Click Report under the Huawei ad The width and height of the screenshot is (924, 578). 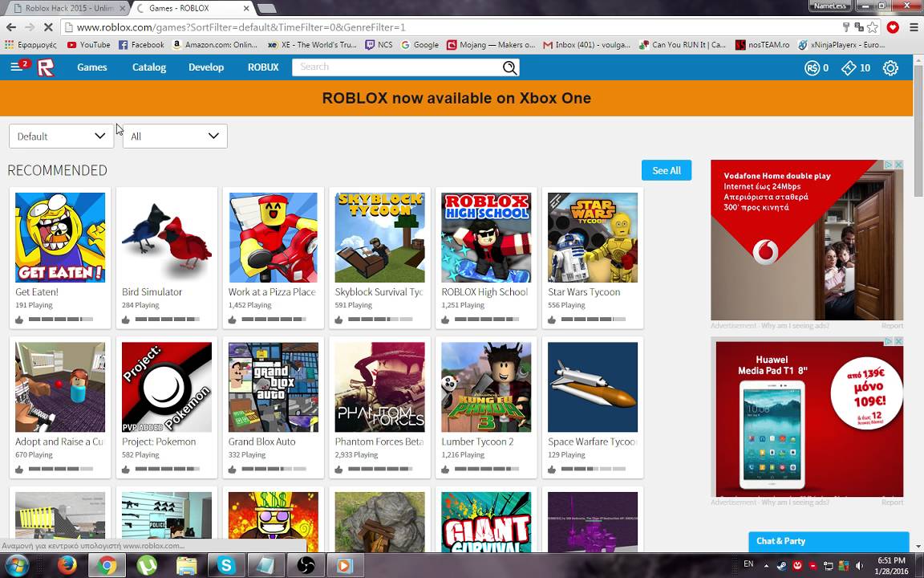[x=892, y=503]
